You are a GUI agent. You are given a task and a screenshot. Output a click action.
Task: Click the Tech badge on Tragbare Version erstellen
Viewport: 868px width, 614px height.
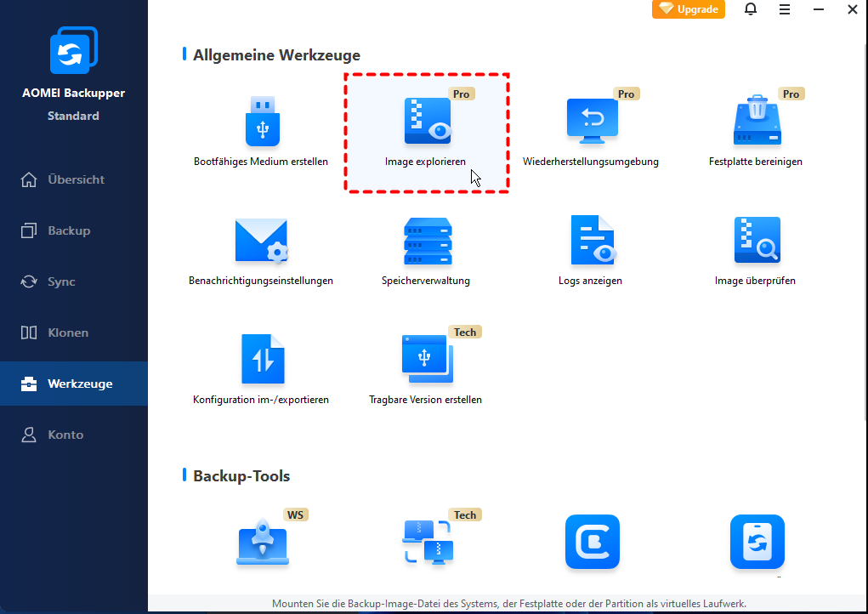click(465, 333)
